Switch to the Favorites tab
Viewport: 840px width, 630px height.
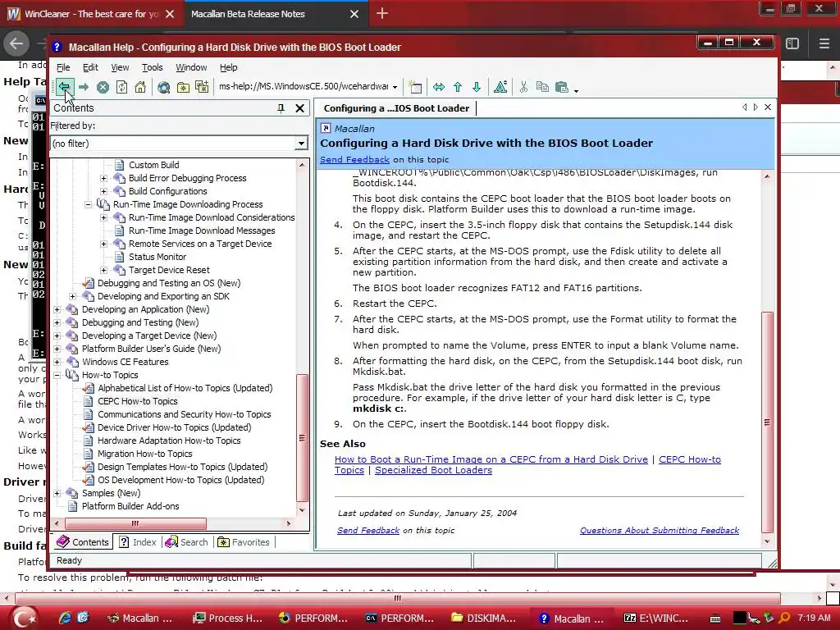pos(244,542)
